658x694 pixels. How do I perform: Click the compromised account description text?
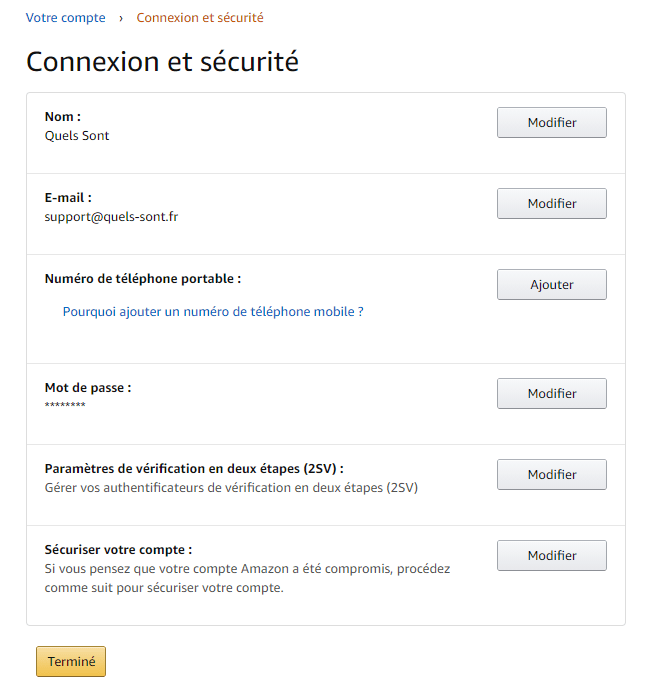point(247,578)
